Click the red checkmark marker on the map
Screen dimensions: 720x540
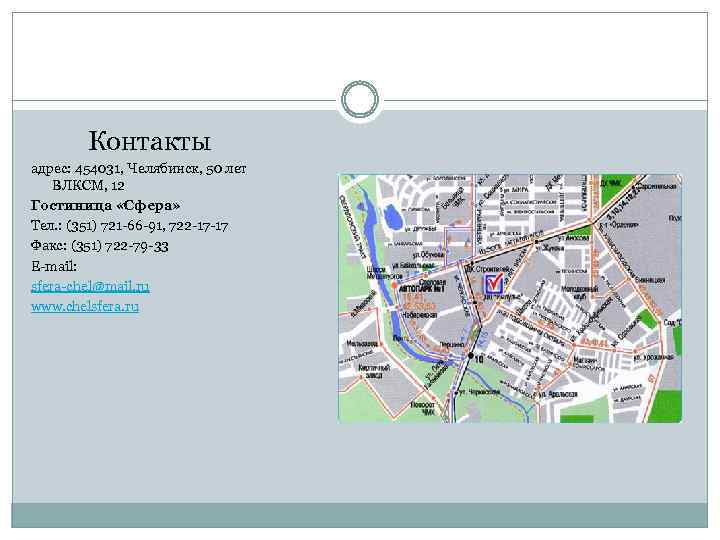tap(494, 283)
